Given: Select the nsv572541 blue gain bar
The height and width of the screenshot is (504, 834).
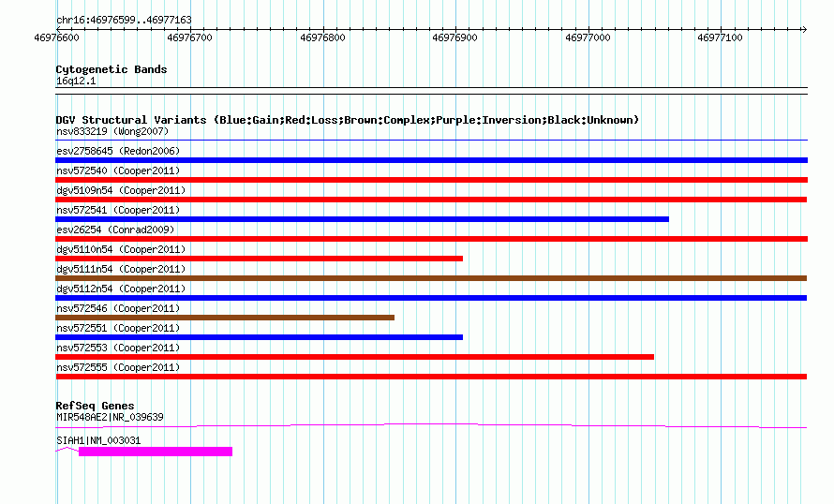Looking at the screenshot, I should click(x=363, y=219).
